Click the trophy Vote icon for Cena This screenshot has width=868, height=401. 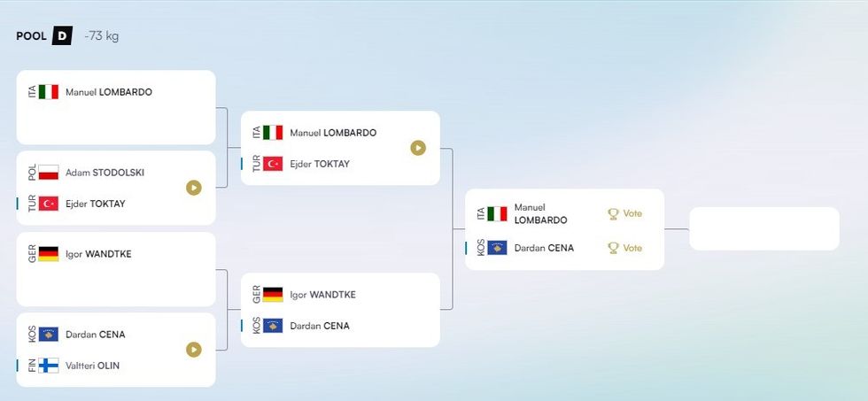coord(613,249)
